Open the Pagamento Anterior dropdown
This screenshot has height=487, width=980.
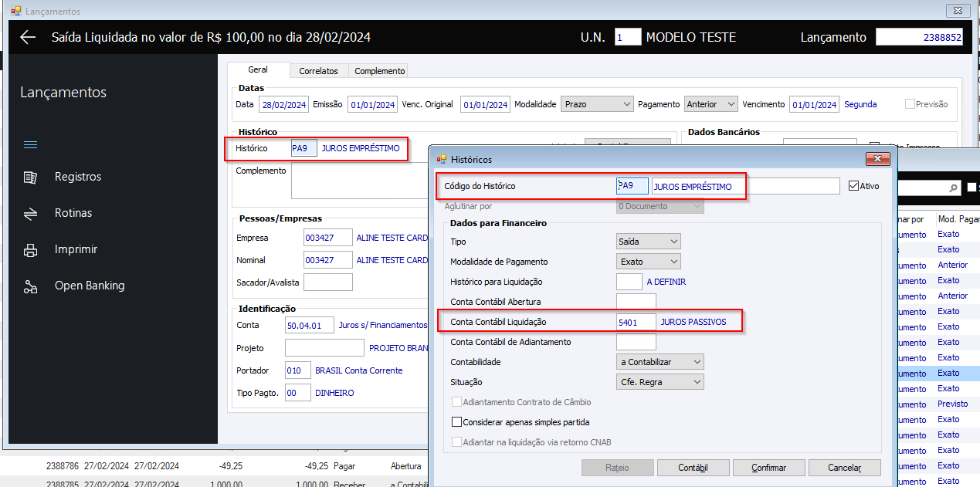tap(711, 104)
